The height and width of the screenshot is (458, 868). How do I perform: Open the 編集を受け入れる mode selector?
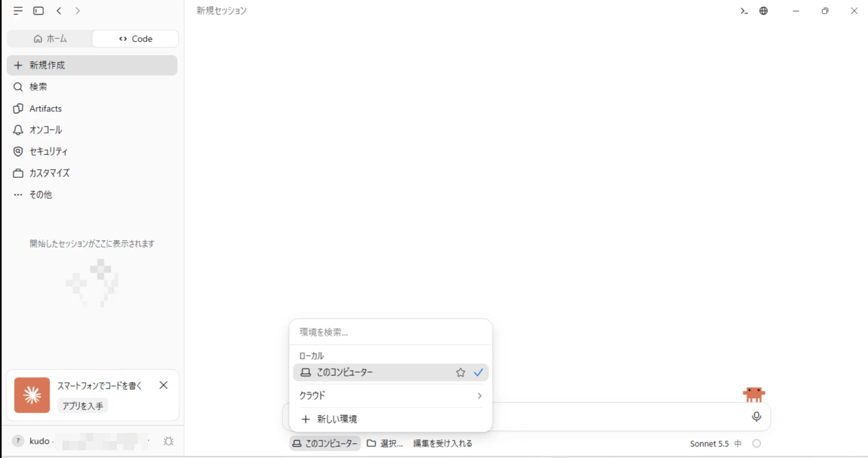pyautogui.click(x=442, y=443)
